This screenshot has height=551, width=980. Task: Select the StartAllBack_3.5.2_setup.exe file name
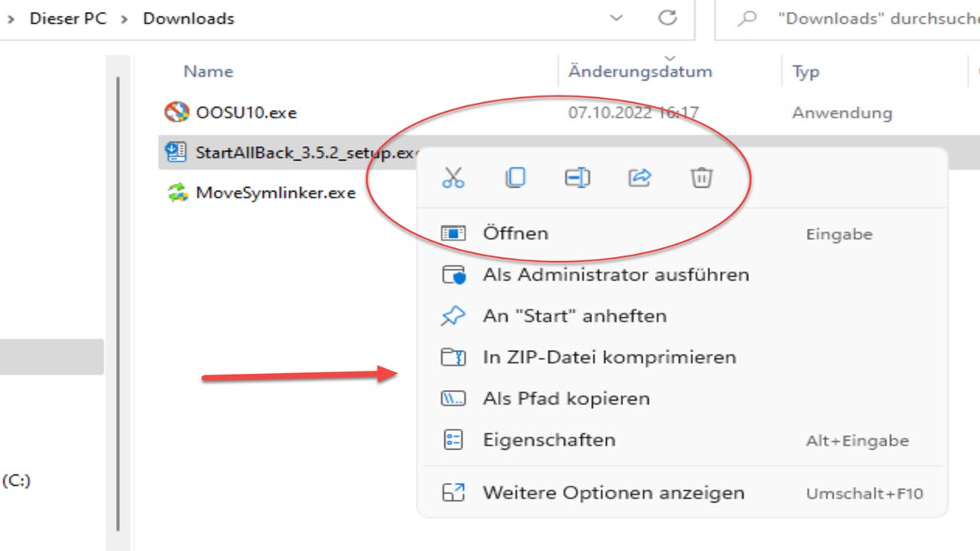point(307,153)
